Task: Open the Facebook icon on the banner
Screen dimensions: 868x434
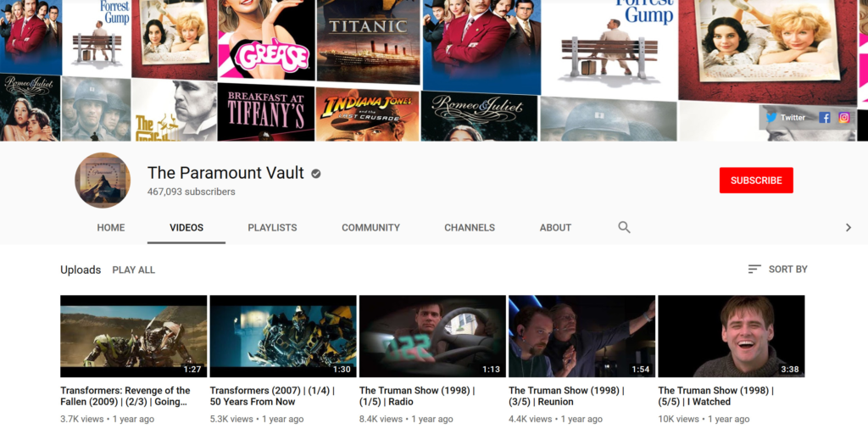Action: (x=824, y=117)
